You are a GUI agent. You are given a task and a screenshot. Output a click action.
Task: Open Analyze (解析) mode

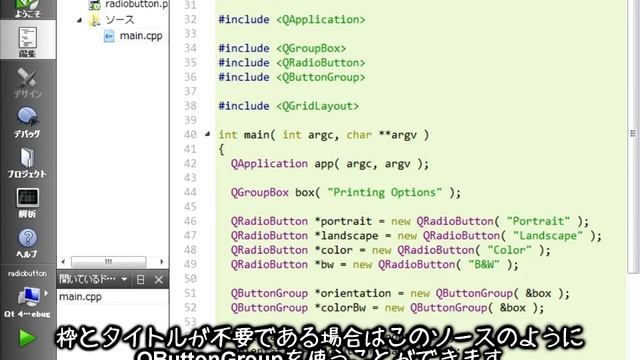(x=27, y=203)
